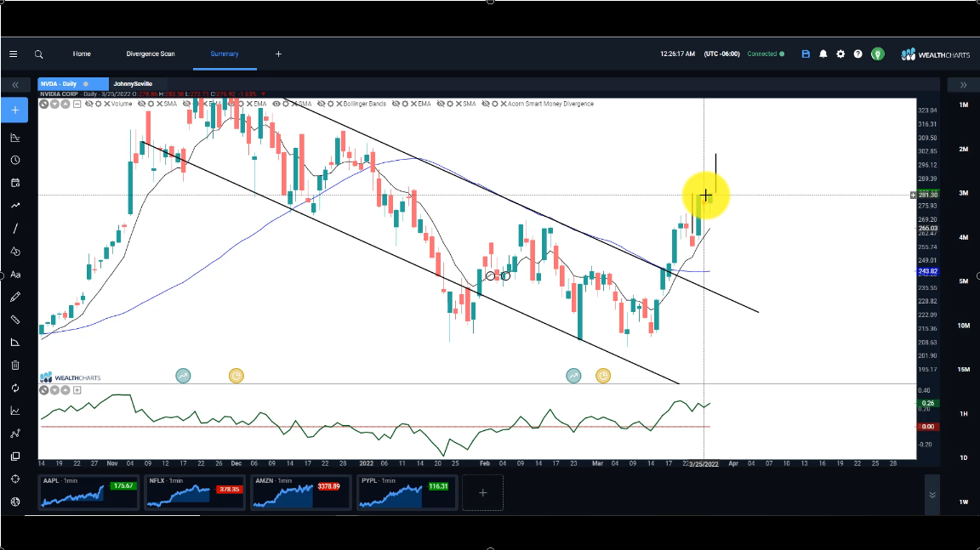Set timeframe to 1D
This screenshot has height=550, width=980.
point(963,457)
